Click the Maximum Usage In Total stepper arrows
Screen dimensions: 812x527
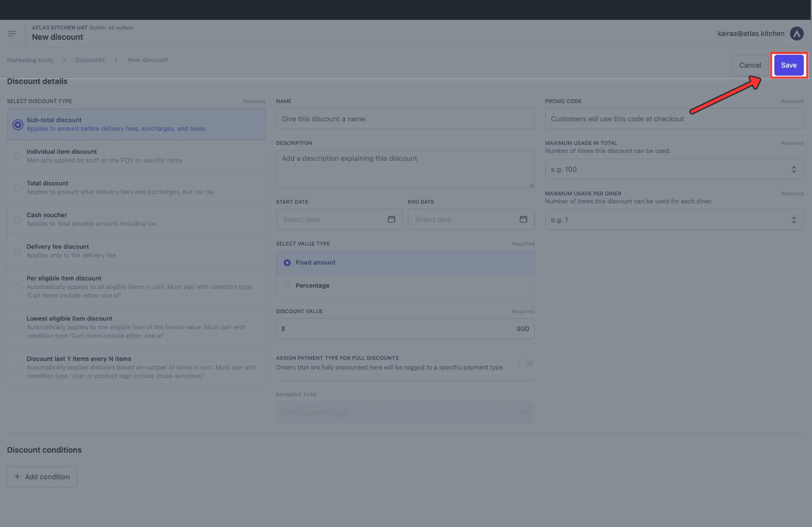[x=793, y=169]
